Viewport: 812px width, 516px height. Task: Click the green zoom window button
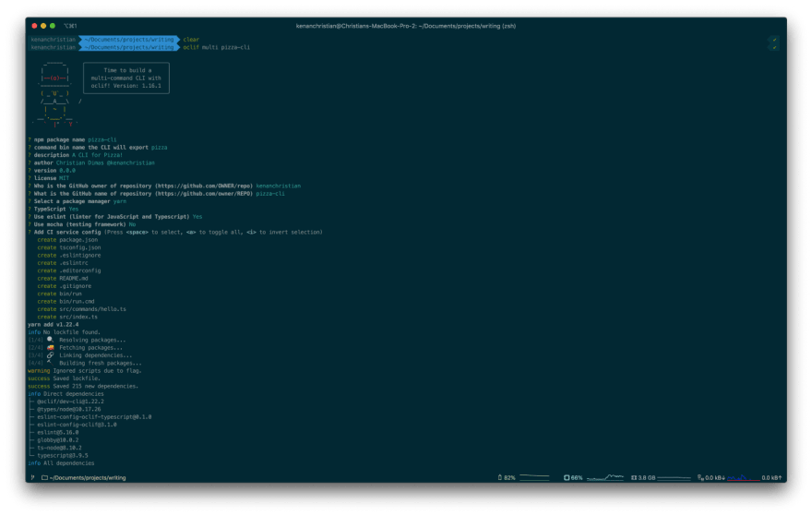(53, 26)
